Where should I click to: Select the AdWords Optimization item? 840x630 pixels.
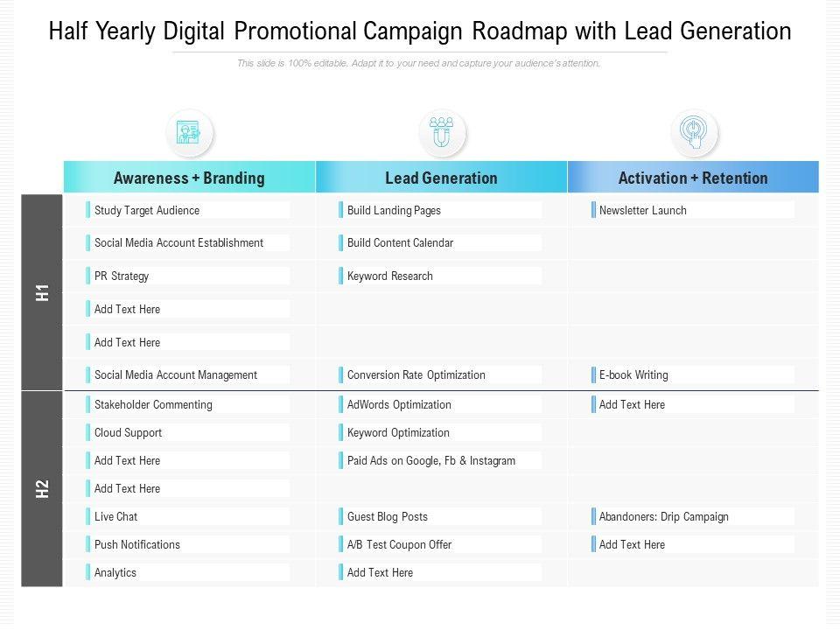(399, 404)
